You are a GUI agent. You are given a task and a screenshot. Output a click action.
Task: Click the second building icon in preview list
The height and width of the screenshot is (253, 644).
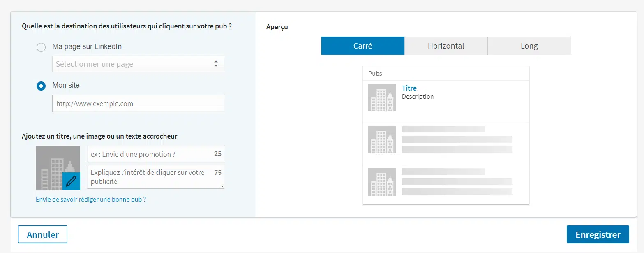coord(382,139)
